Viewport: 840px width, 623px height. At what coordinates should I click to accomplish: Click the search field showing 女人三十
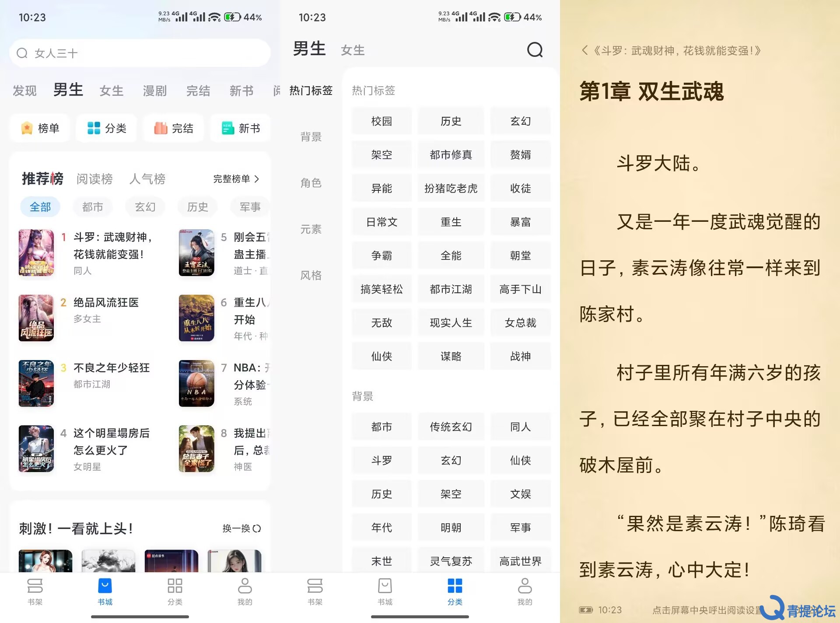tap(140, 53)
